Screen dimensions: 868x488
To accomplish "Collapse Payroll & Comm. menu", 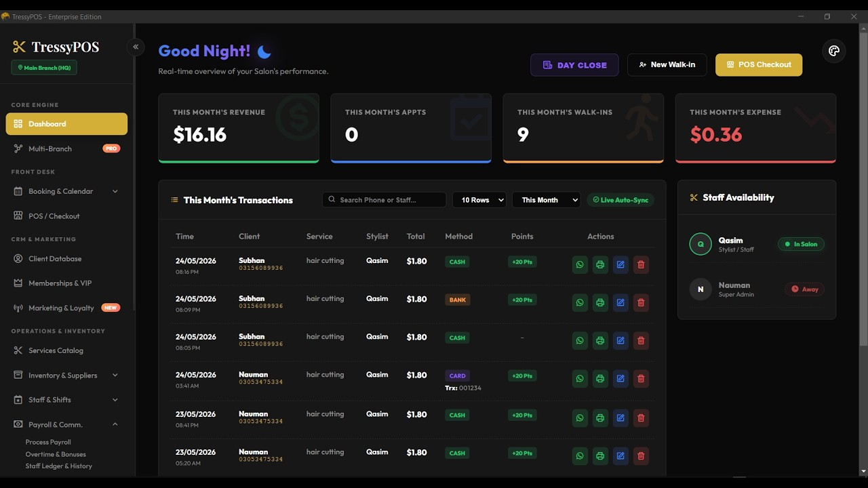I will 66,424.
